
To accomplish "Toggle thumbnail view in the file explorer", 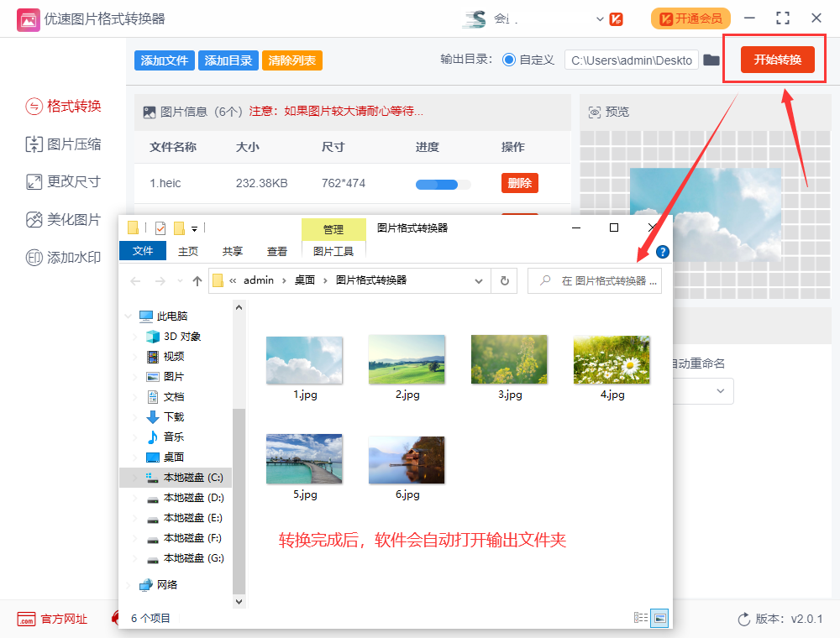I will point(659,618).
